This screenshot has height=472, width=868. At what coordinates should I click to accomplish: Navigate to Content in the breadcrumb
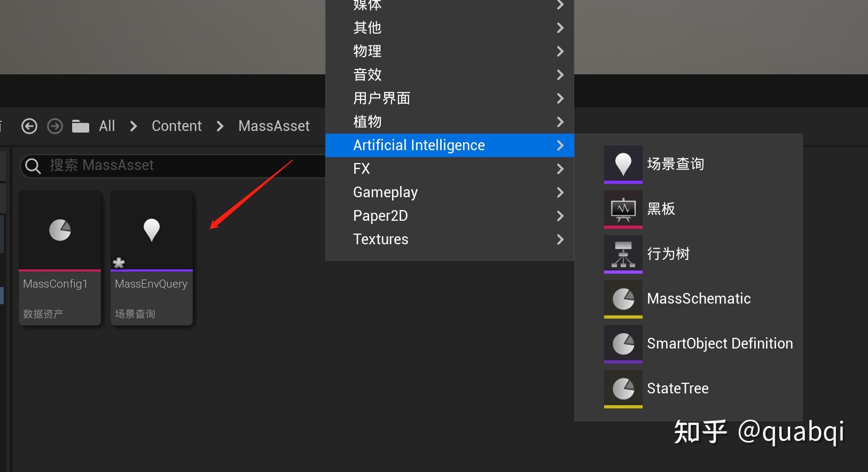click(176, 126)
